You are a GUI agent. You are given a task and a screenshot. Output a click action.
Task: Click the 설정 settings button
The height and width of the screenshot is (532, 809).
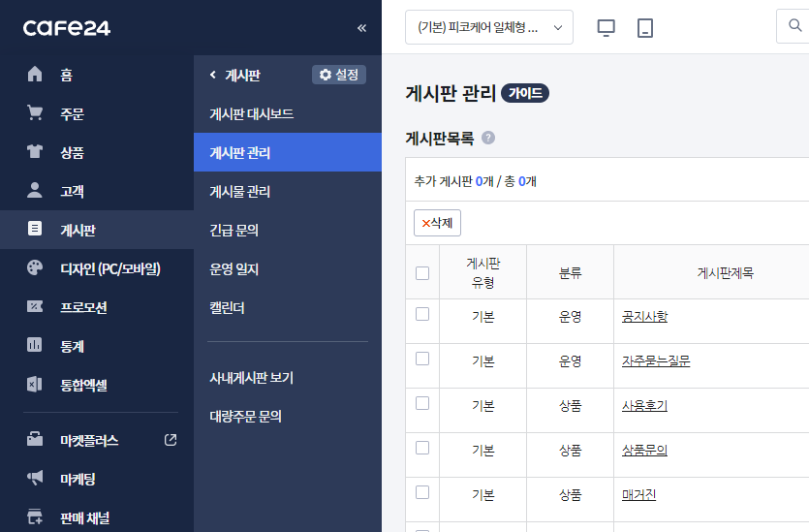[x=339, y=75]
